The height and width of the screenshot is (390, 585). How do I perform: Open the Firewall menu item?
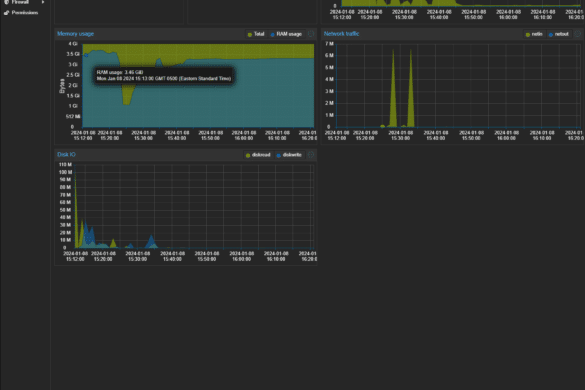click(20, 2)
